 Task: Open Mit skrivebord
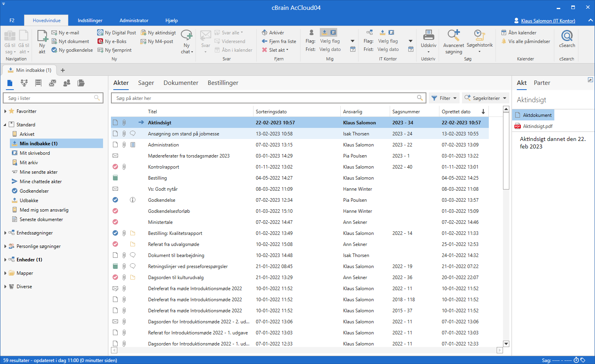pos(35,153)
